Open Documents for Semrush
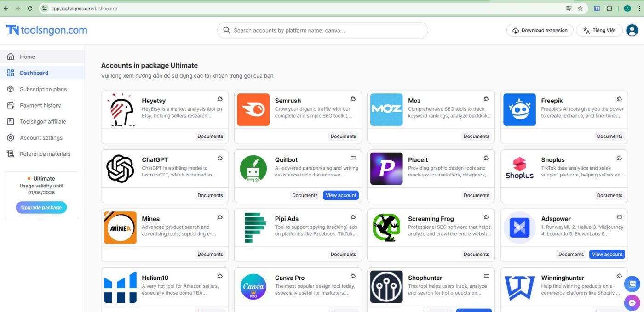644x312 pixels. (x=343, y=136)
